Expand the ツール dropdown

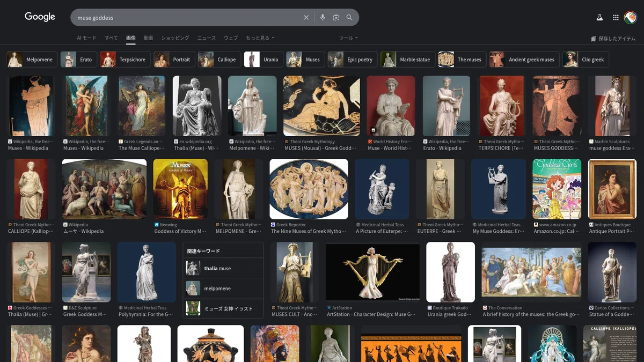[348, 38]
